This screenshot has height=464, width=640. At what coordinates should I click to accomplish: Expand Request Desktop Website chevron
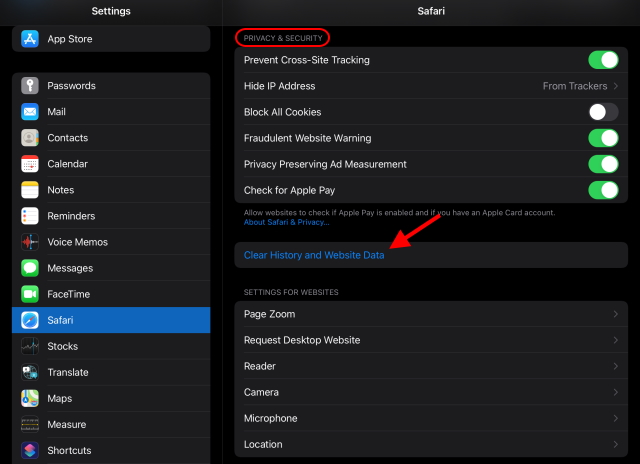[616, 340]
